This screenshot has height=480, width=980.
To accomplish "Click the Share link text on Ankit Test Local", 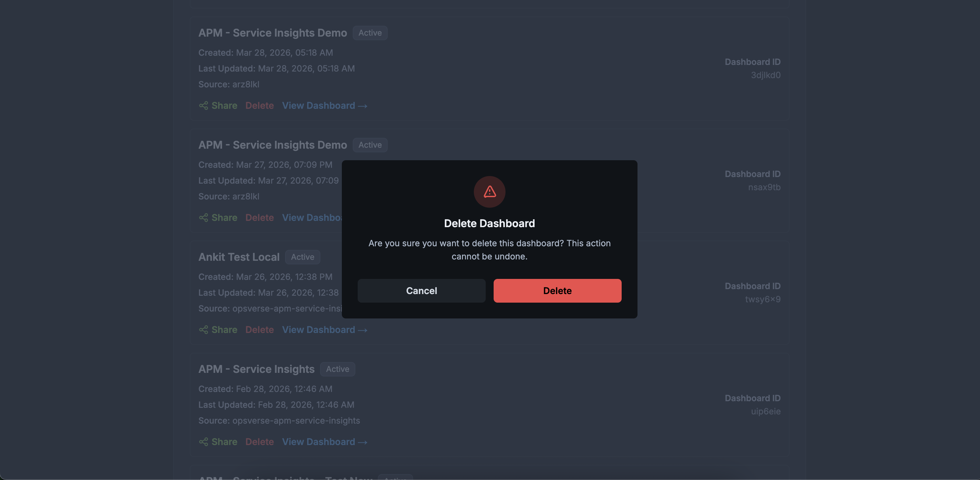I will [224, 330].
